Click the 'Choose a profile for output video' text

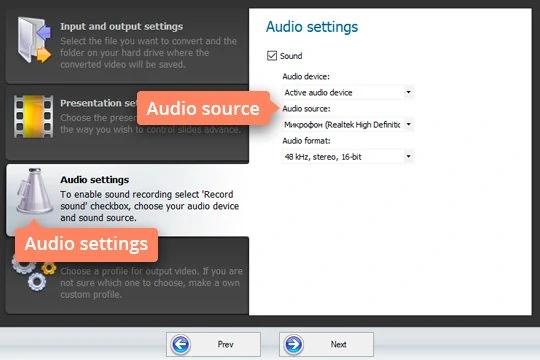(152, 283)
